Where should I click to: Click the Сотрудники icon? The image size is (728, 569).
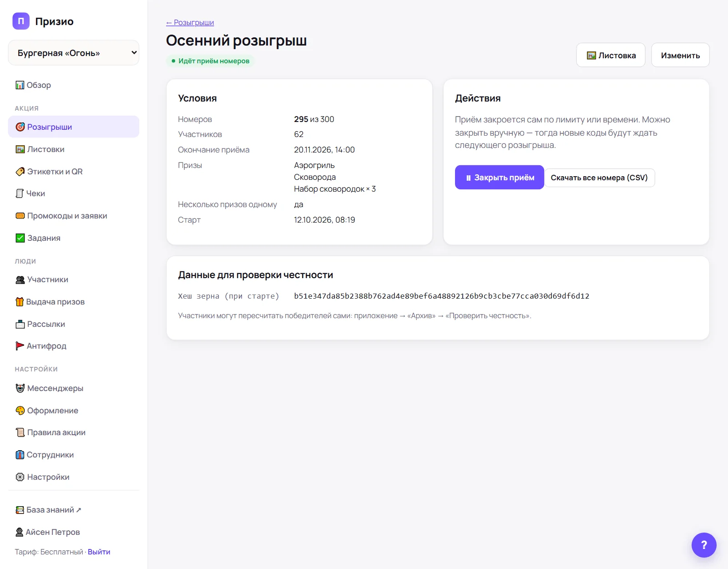tap(20, 455)
